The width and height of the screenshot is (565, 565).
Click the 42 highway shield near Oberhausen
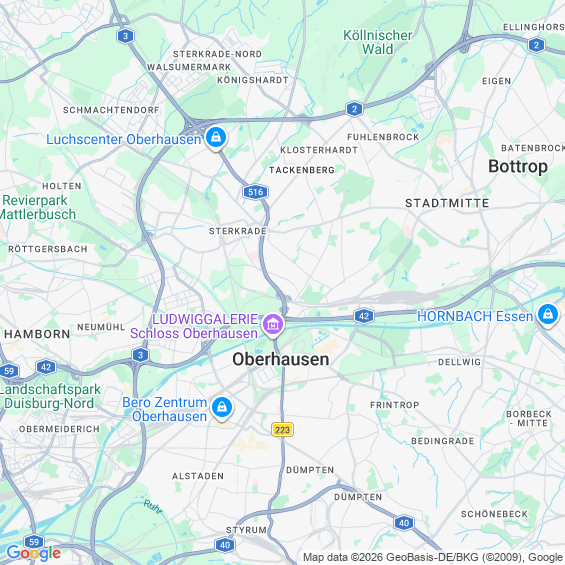(x=364, y=316)
